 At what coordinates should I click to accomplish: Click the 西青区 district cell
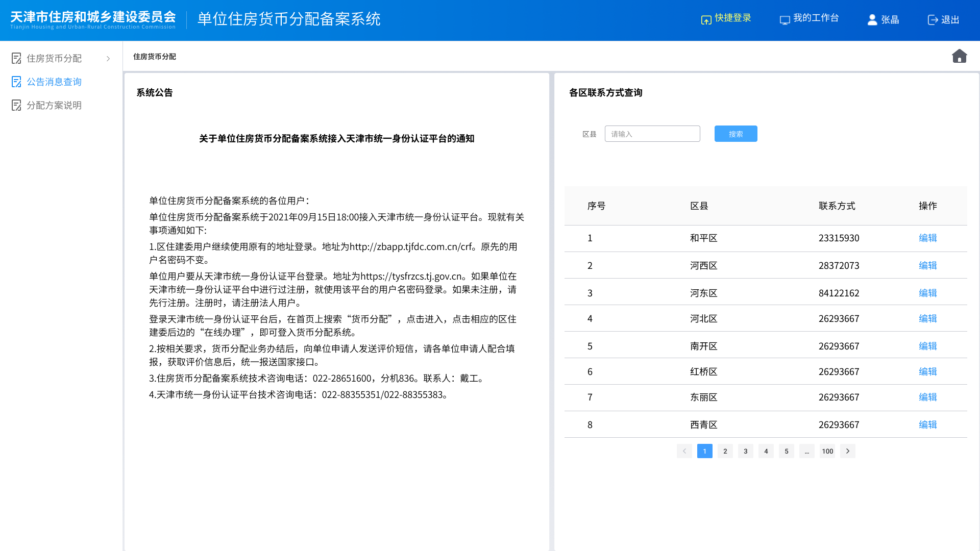tap(704, 424)
